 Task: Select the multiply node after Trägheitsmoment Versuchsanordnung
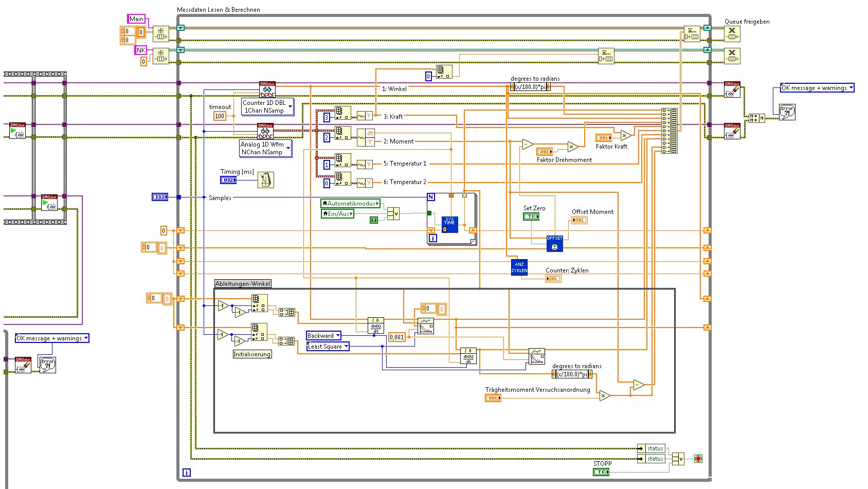(x=605, y=395)
